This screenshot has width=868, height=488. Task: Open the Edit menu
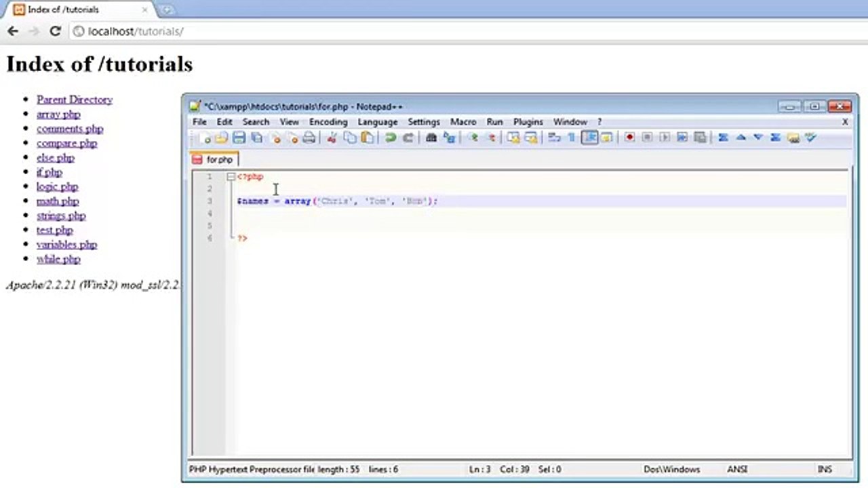pyautogui.click(x=224, y=122)
